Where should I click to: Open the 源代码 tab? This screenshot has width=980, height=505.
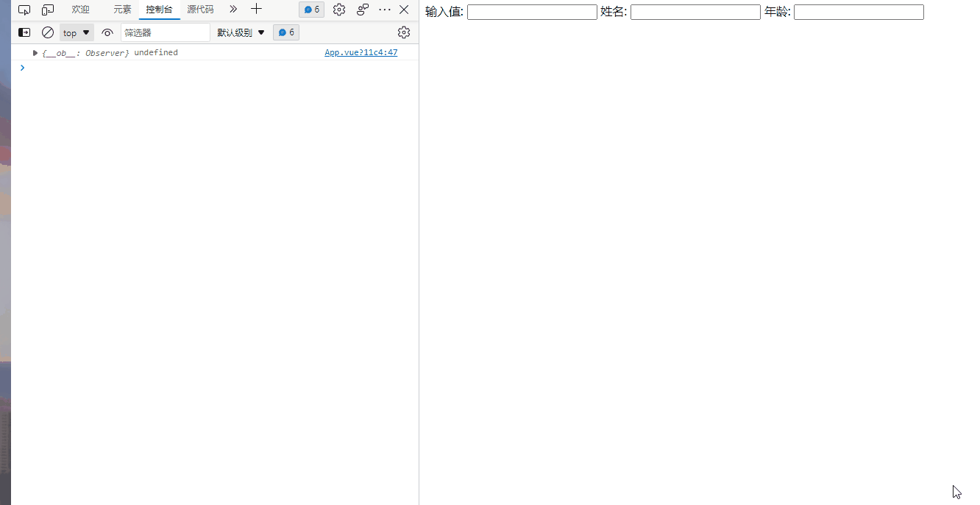click(x=200, y=10)
